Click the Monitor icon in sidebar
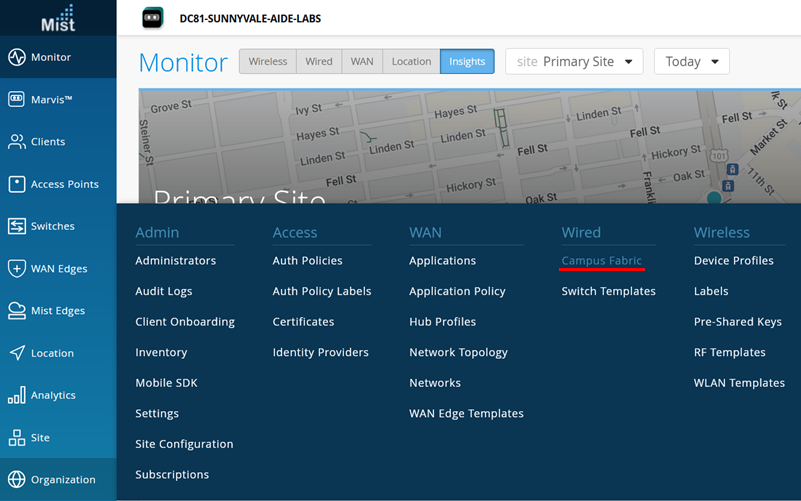801x501 pixels. click(17, 57)
